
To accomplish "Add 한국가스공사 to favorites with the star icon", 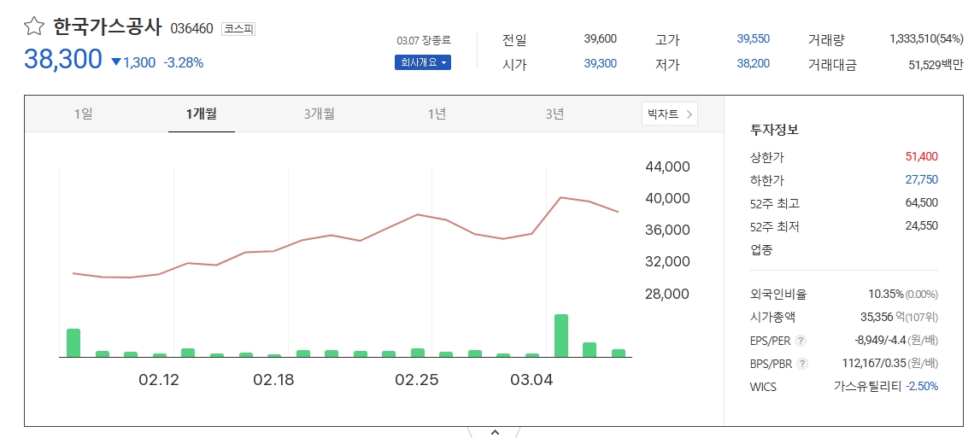I will 34,26.
